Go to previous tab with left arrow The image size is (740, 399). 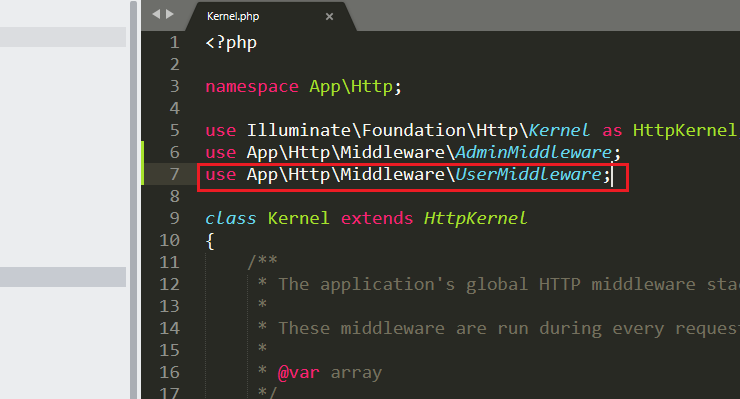tap(156, 14)
